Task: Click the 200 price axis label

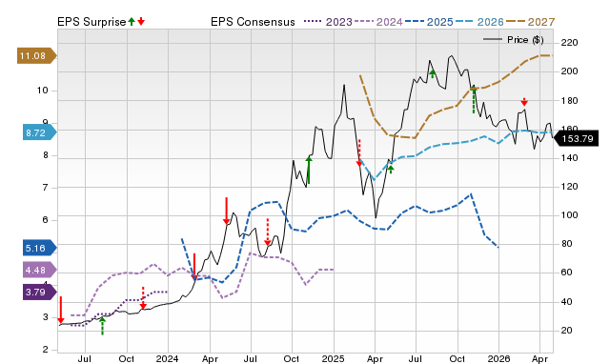Action: coord(569,71)
